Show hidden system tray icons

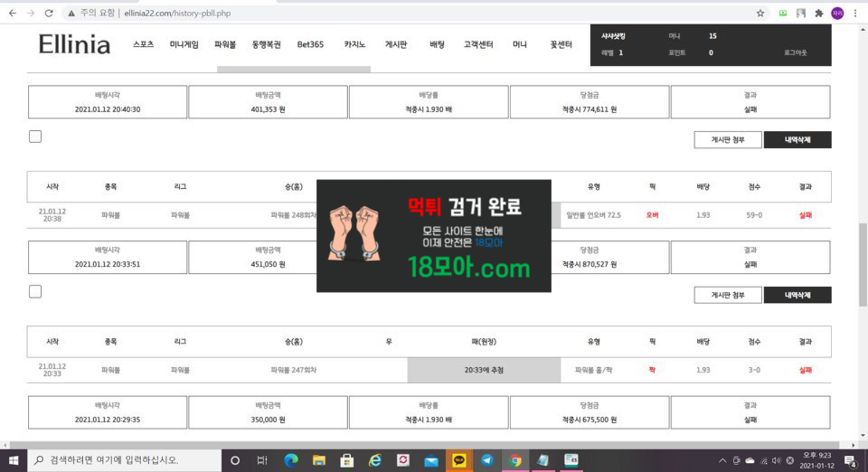722,461
